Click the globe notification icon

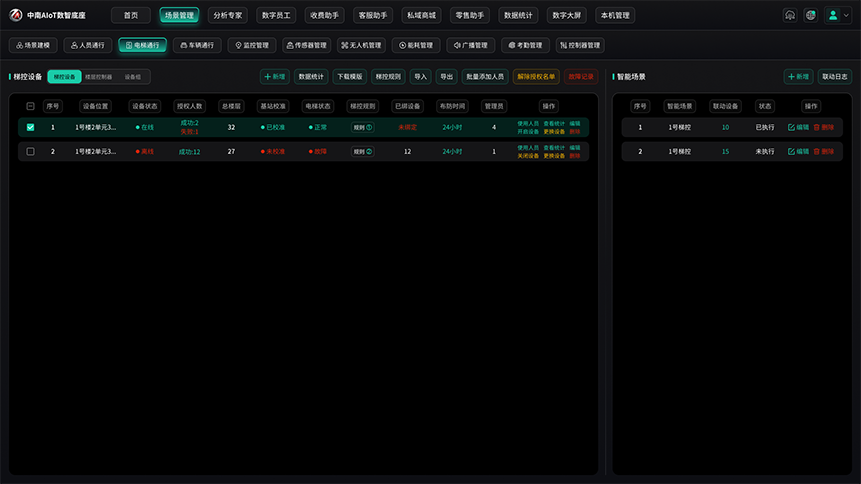pos(810,15)
